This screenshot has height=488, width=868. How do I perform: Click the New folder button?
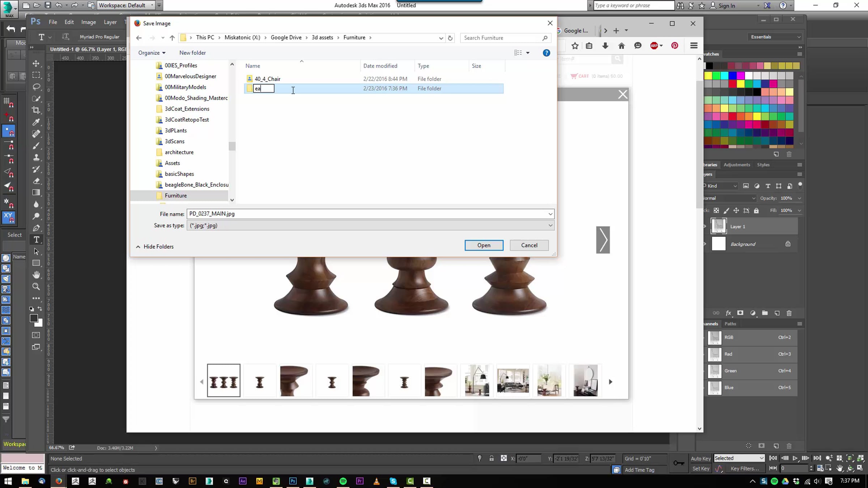pyautogui.click(x=192, y=53)
